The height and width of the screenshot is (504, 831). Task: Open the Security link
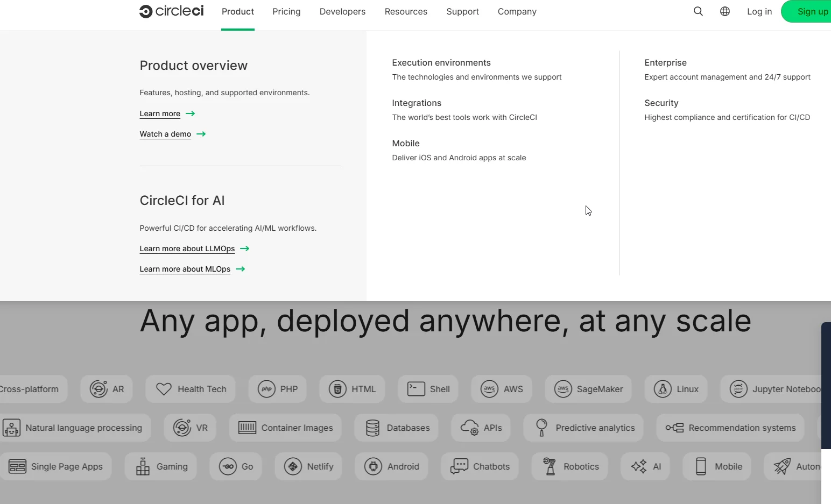661,103
